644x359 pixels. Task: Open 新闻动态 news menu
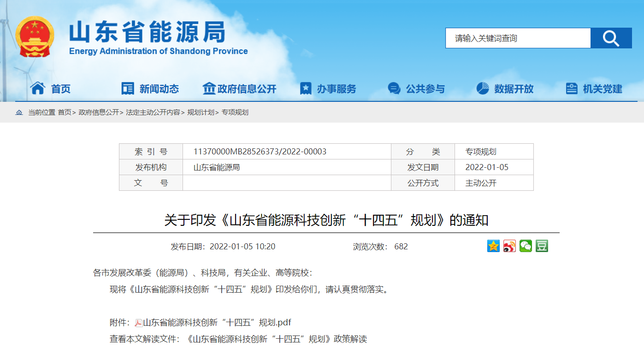[x=150, y=88]
